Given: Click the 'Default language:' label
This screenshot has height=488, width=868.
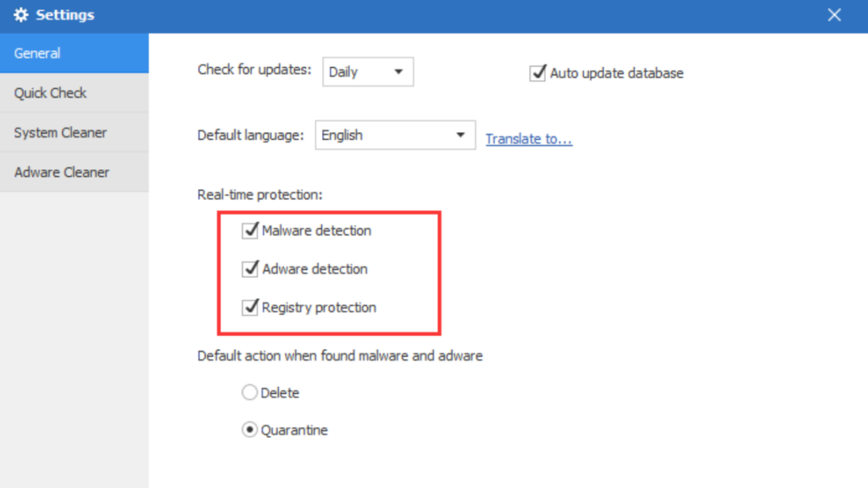Looking at the screenshot, I should click(x=250, y=136).
